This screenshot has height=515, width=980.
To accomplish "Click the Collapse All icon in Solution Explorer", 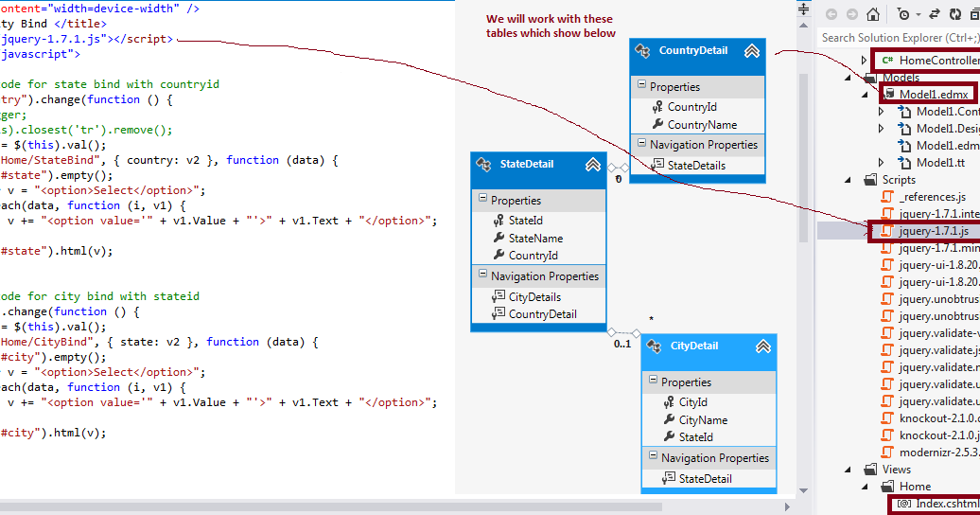I will [x=974, y=14].
